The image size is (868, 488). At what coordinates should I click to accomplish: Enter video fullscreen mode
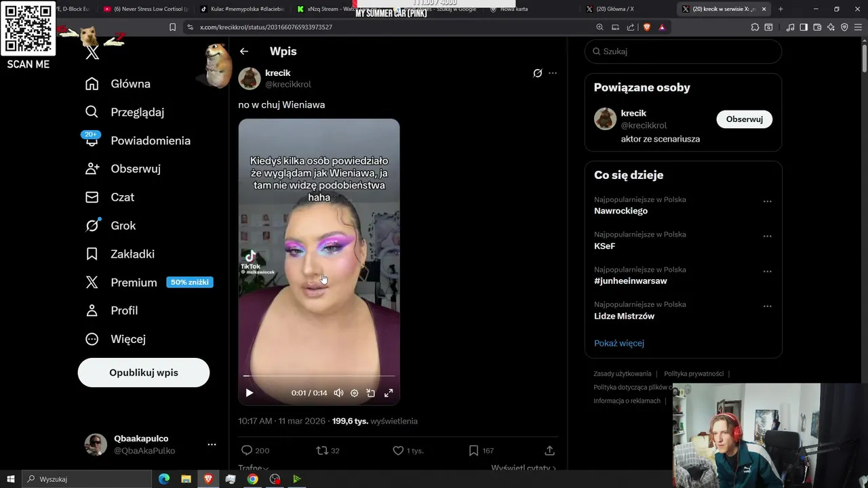389,393
